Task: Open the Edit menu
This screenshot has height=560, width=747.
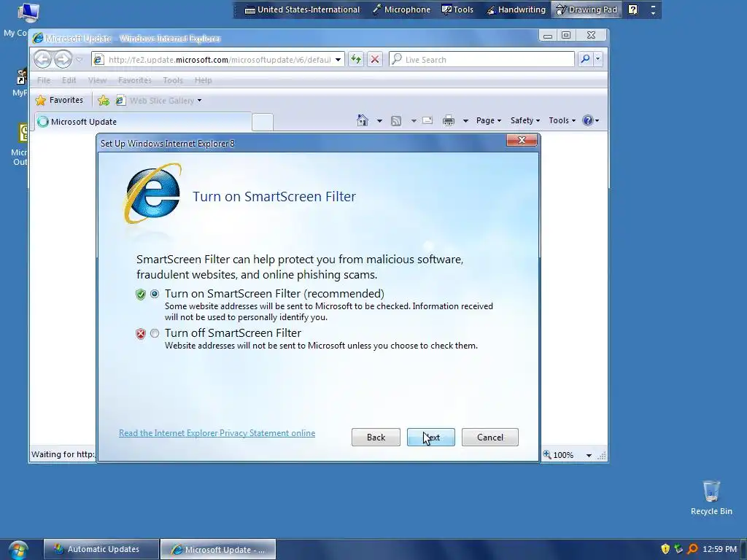Action: coord(69,80)
